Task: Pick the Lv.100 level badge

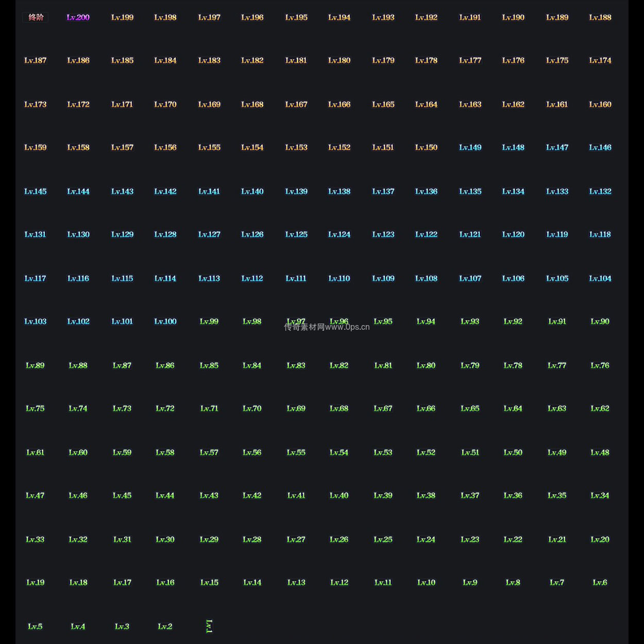Action: click(165, 321)
